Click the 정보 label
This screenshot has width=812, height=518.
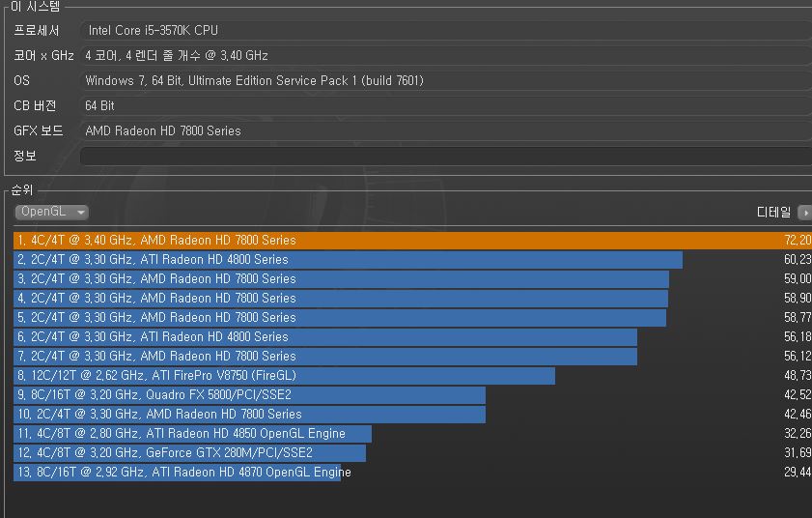[x=25, y=156]
